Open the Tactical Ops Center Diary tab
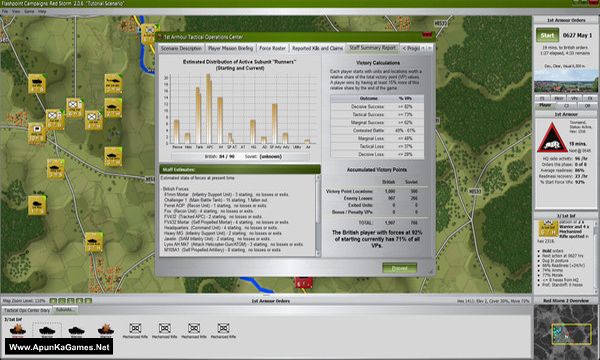 [x=27, y=310]
